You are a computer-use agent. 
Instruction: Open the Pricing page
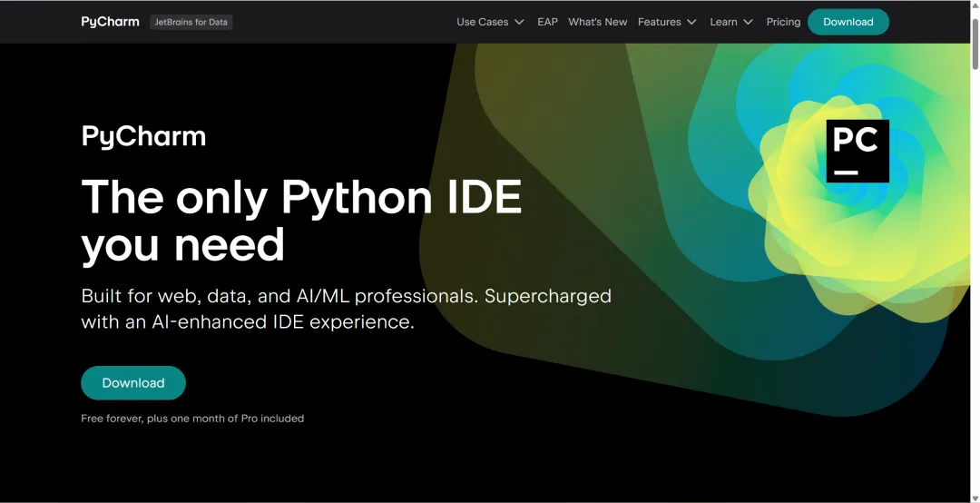point(783,22)
